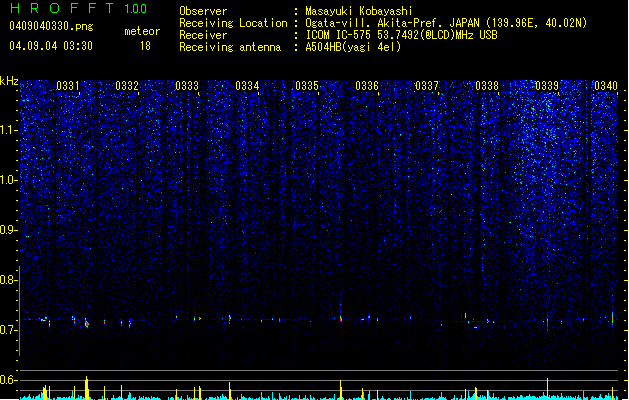Screen dimensions: 629x400
Task: Click the 1.0 kHz axis label
Action: pyautogui.click(x=8, y=180)
